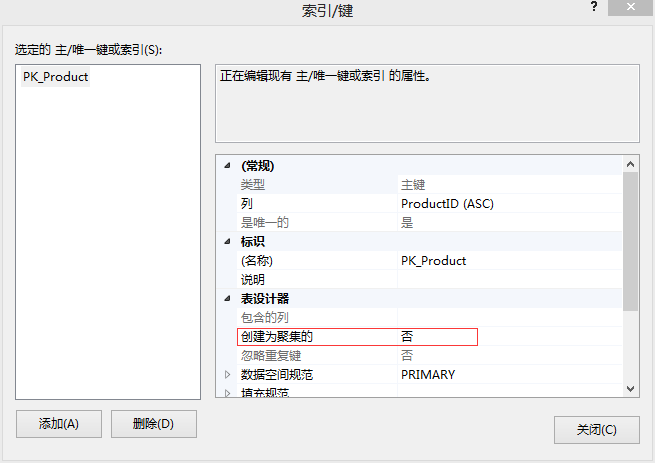Expand the 填充规范 property
This screenshot has width=655, height=463.
(227, 393)
